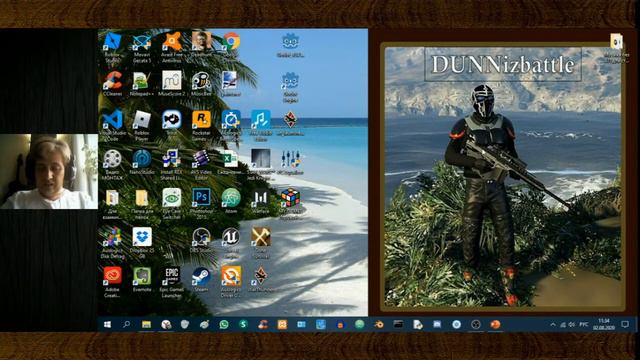The width and height of the screenshot is (640, 360).
Task: Launch the Epic Games Launcher shortcut
Action: pyautogui.click(x=171, y=282)
